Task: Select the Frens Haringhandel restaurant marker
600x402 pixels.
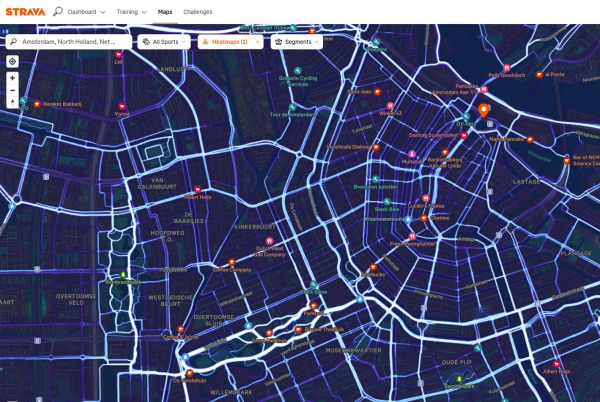Action: [x=412, y=236]
